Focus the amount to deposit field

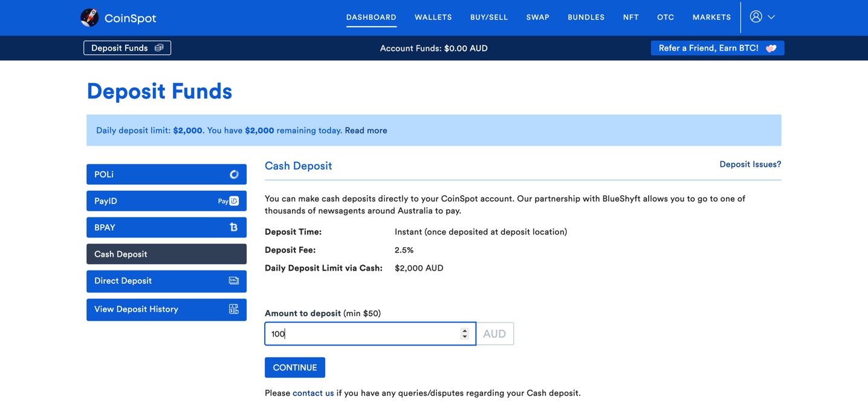tap(370, 333)
